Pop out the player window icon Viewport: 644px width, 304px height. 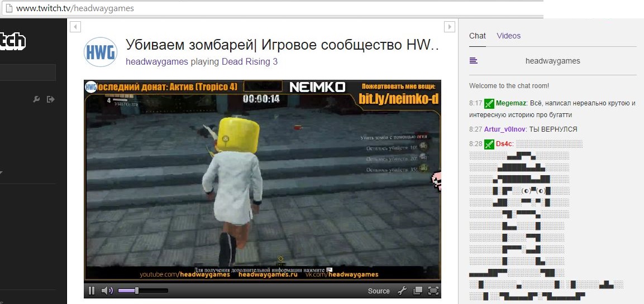point(418,291)
